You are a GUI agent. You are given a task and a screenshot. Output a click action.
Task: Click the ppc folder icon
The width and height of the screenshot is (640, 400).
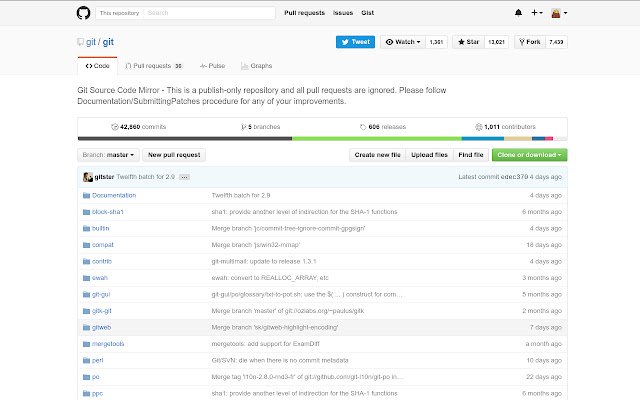click(x=86, y=393)
